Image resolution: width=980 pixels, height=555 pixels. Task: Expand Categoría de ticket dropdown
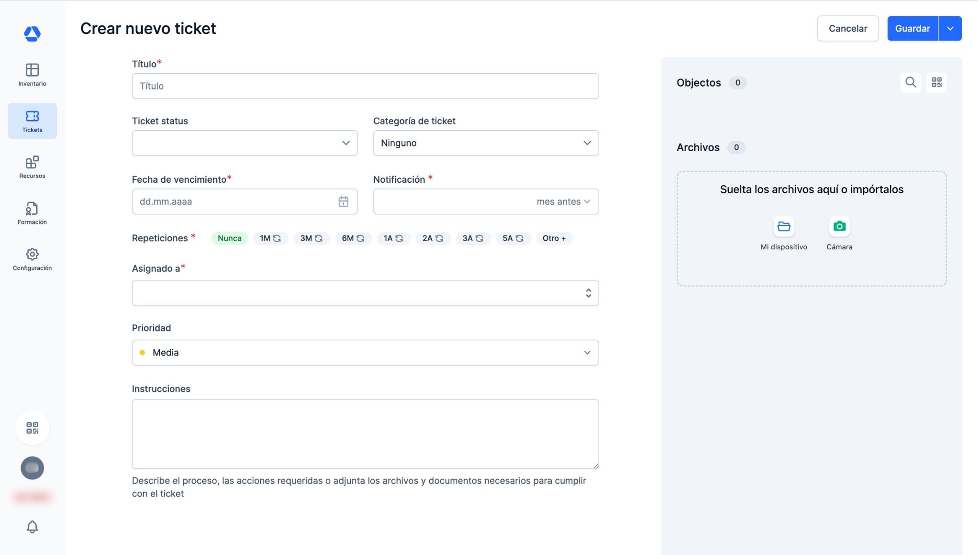pyautogui.click(x=485, y=143)
